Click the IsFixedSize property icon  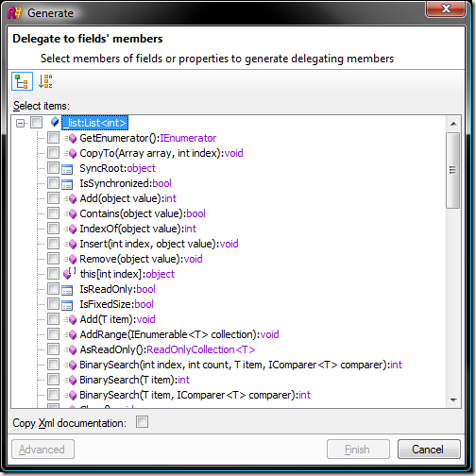click(67, 305)
